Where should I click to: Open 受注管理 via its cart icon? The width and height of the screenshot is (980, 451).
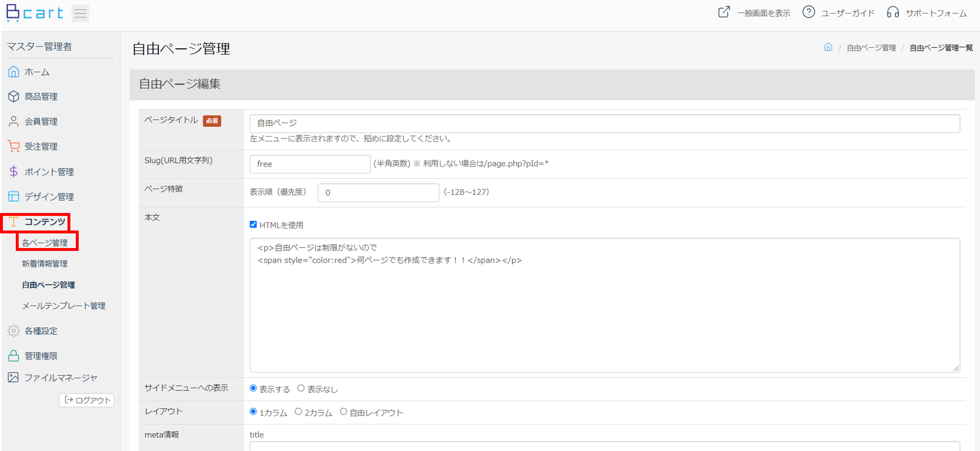tap(13, 146)
